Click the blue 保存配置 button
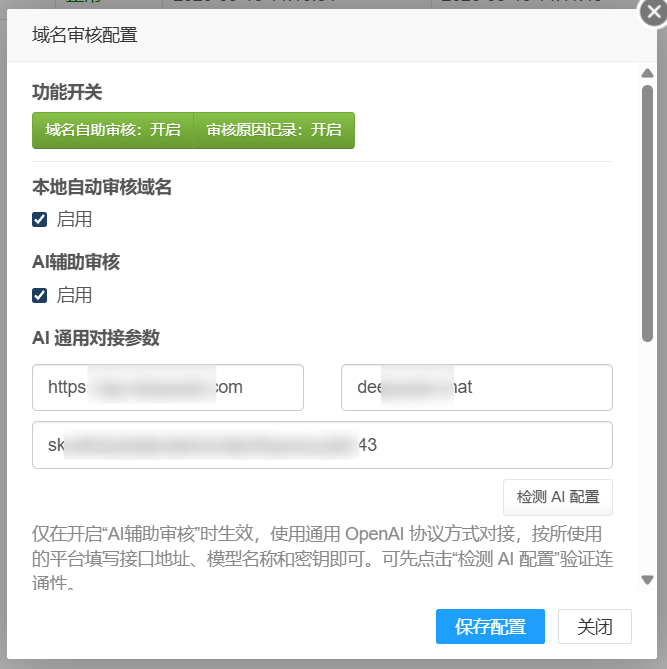 pos(490,627)
